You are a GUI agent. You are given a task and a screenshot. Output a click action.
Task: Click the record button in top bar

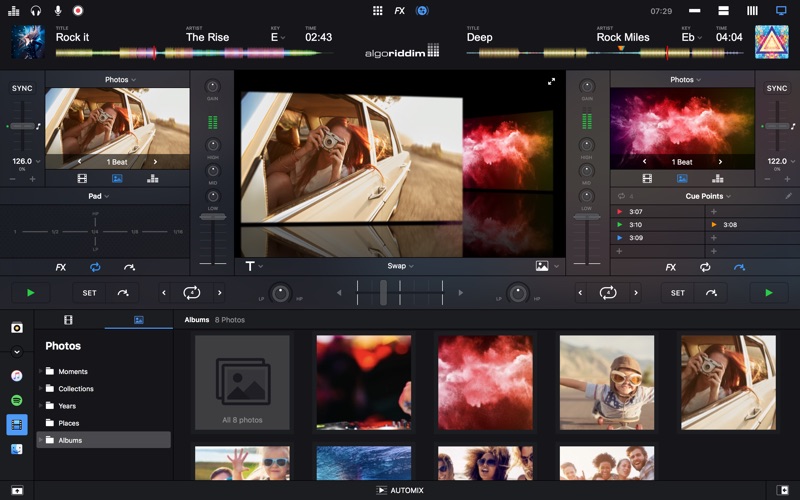coord(78,10)
